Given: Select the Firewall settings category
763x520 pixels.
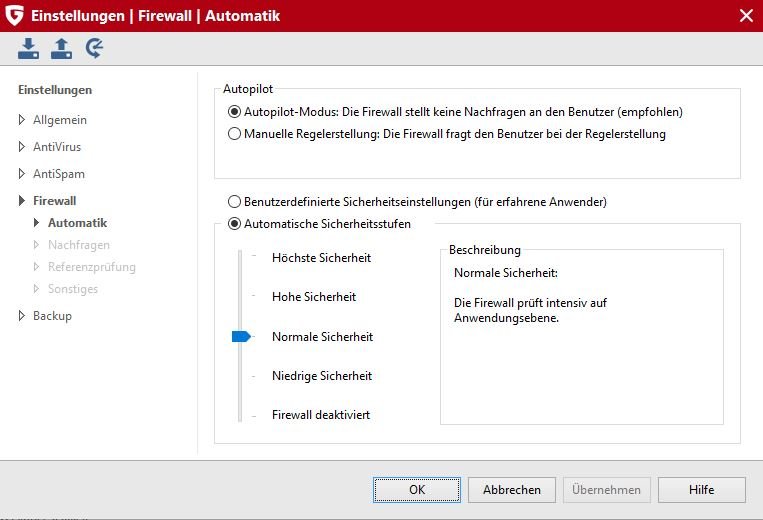Looking at the screenshot, I should click(x=54, y=201).
